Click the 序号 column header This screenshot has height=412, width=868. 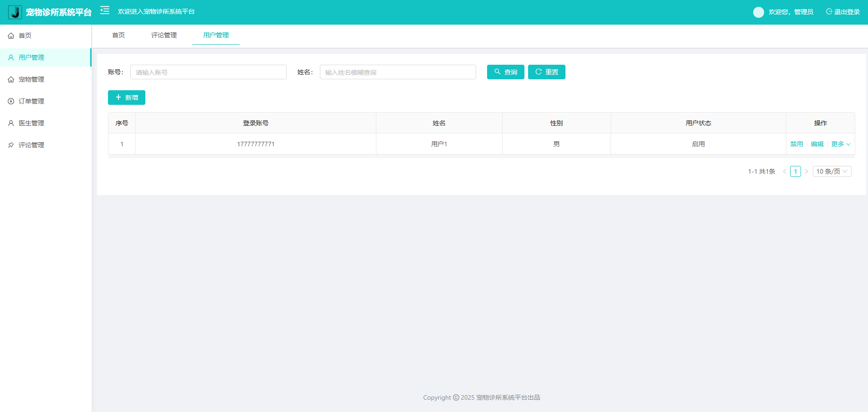pyautogui.click(x=122, y=123)
